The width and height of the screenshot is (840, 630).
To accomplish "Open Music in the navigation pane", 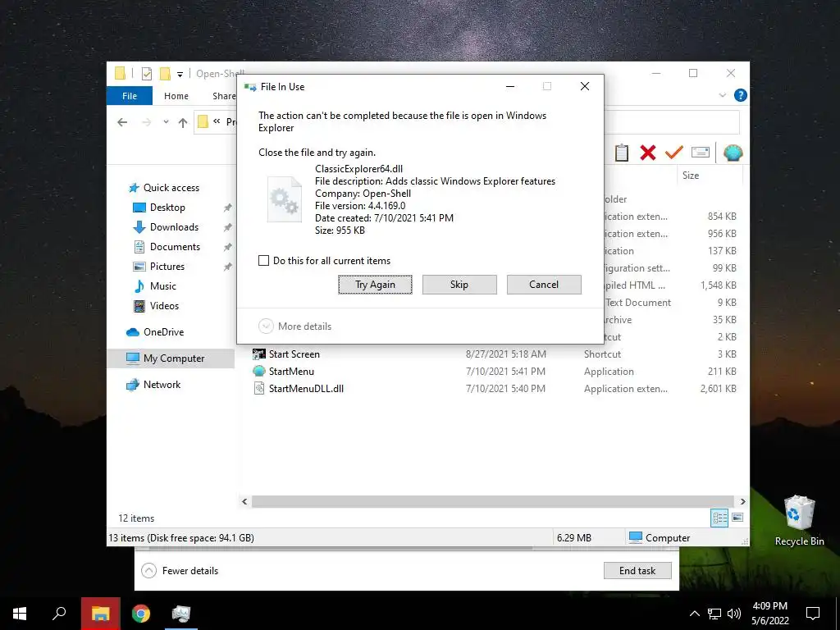I will tap(163, 286).
